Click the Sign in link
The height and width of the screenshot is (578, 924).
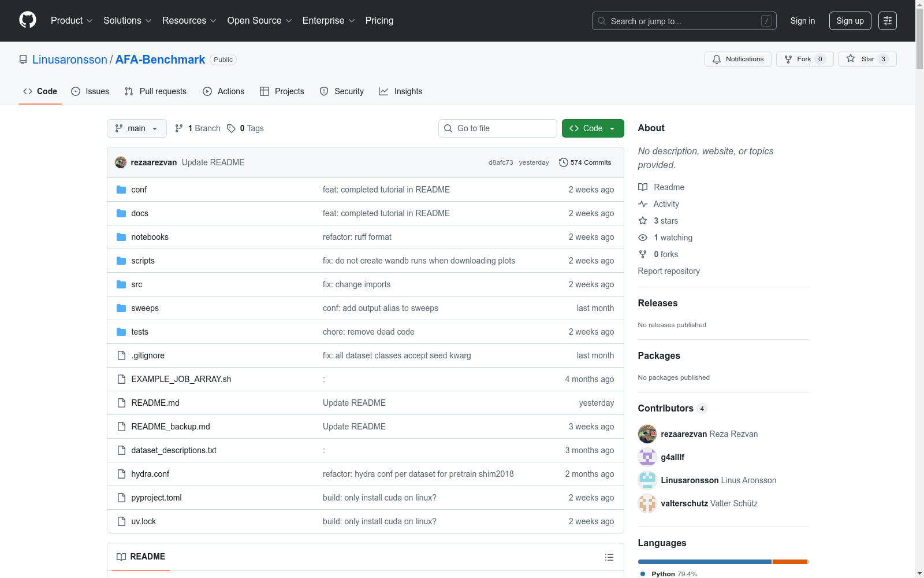click(x=803, y=21)
